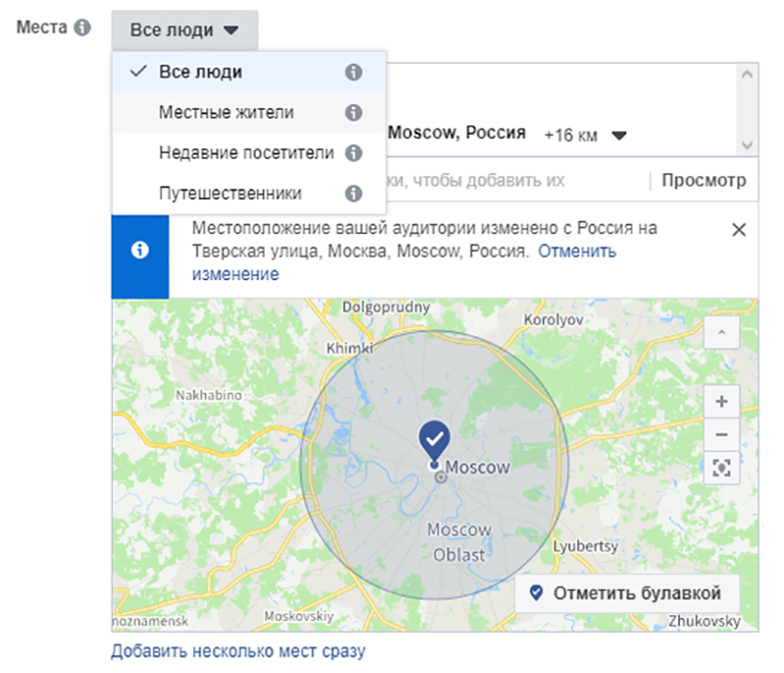The image size is (784, 673).
Task: Click info icon beside Недавние посетители option
Action: pyautogui.click(x=354, y=153)
